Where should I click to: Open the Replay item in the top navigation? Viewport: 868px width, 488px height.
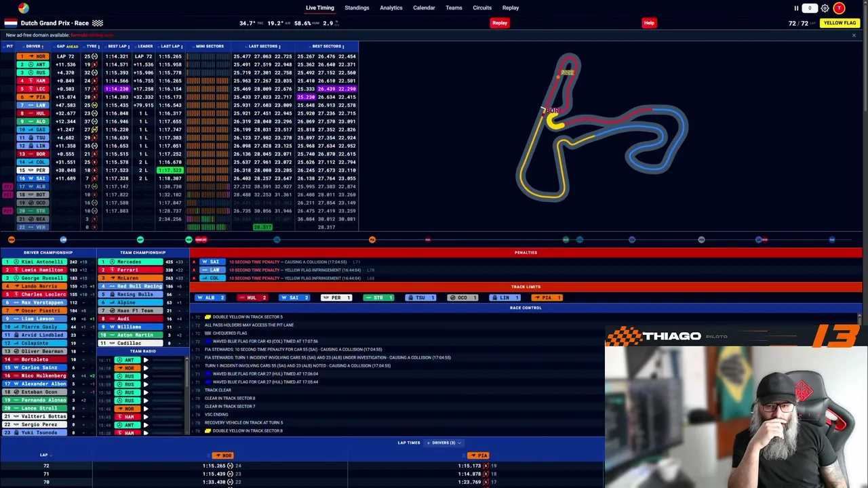tap(511, 8)
